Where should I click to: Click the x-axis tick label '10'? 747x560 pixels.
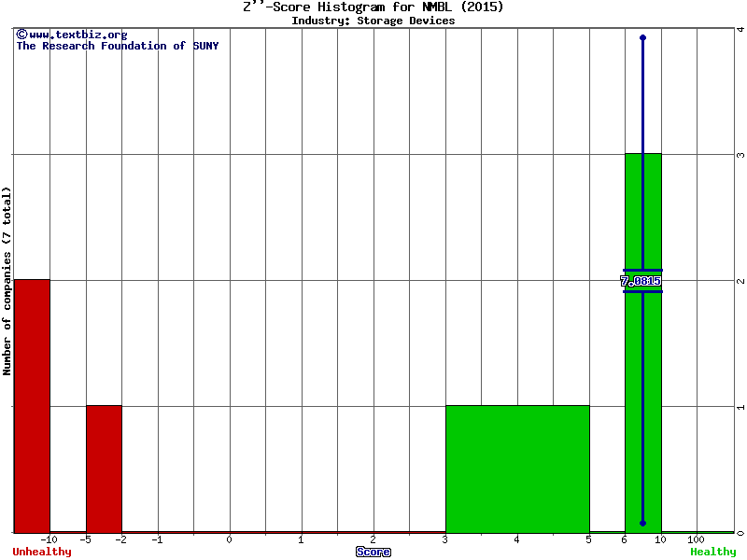point(660,539)
